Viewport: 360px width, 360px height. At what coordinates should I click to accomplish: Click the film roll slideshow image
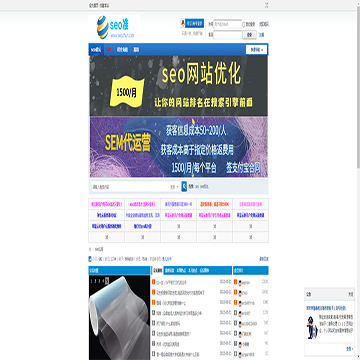(119, 317)
